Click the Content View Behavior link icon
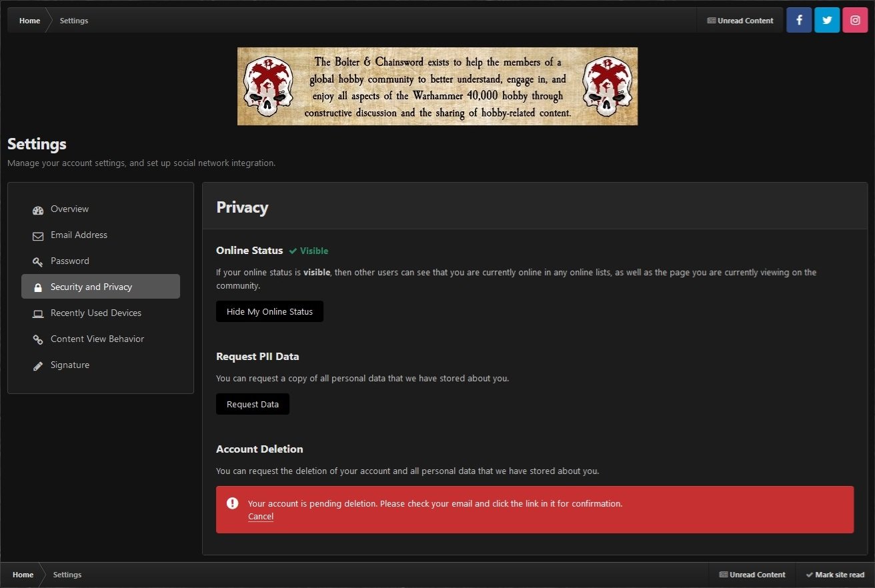 click(x=38, y=339)
